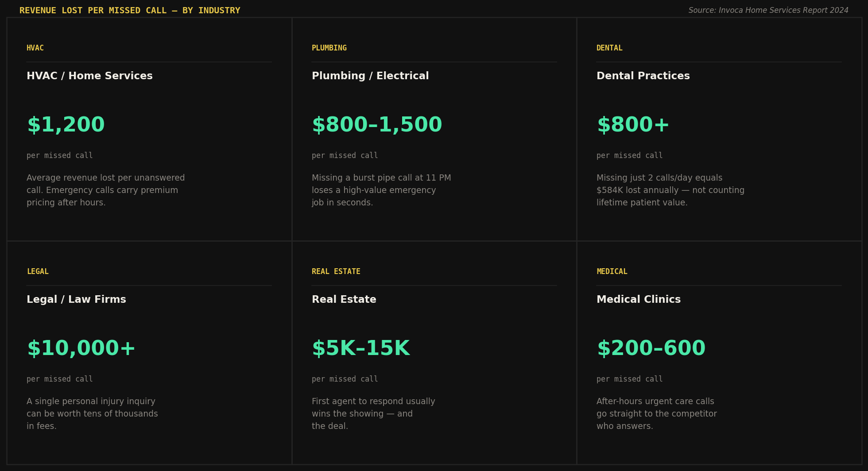
Task: Click the 'HVAC / Home Services' card heading
Action: (x=89, y=76)
